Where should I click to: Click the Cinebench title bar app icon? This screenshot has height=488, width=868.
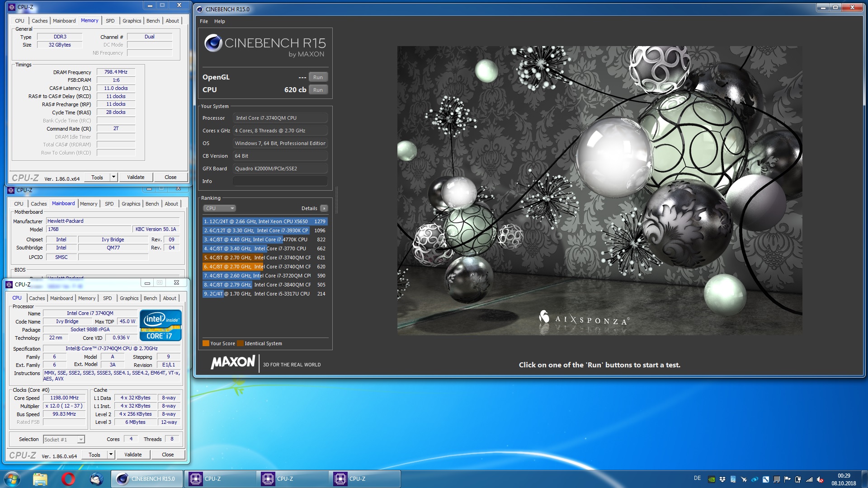(200, 9)
